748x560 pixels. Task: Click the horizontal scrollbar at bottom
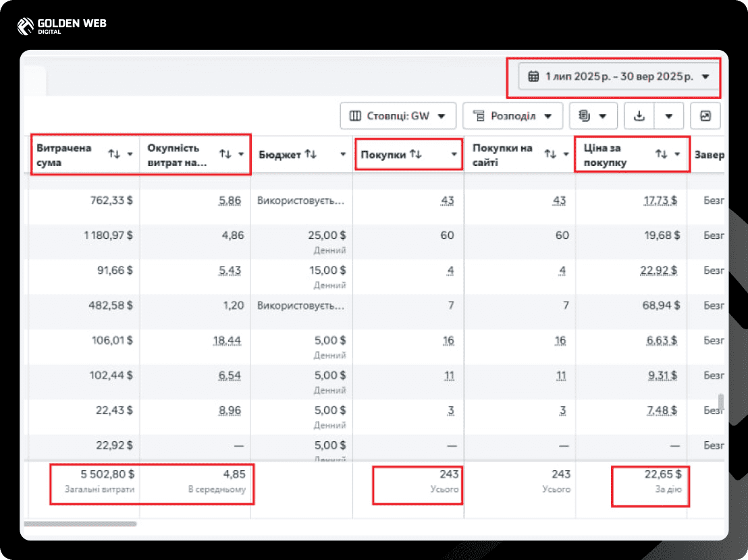click(x=80, y=524)
